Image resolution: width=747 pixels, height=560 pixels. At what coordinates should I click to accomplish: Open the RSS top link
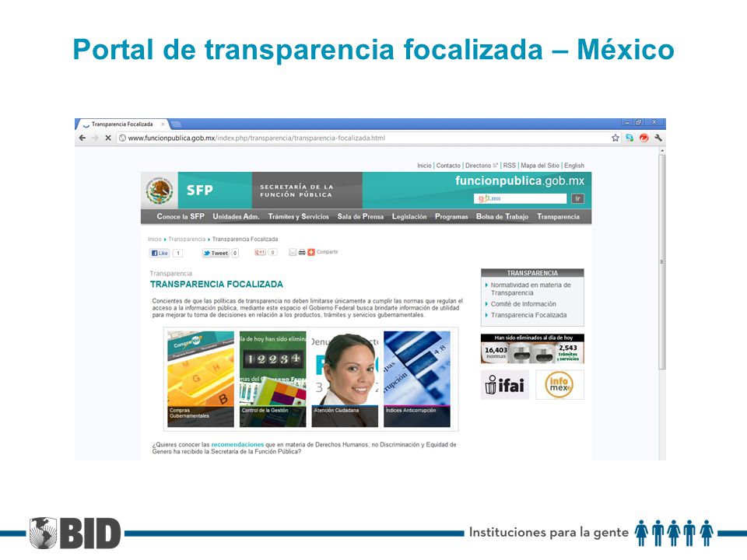click(x=509, y=166)
